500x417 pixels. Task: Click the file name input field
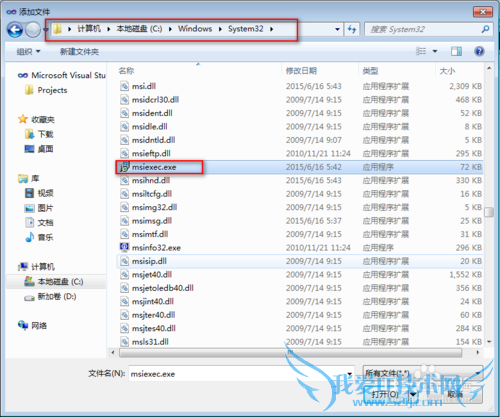(x=237, y=374)
